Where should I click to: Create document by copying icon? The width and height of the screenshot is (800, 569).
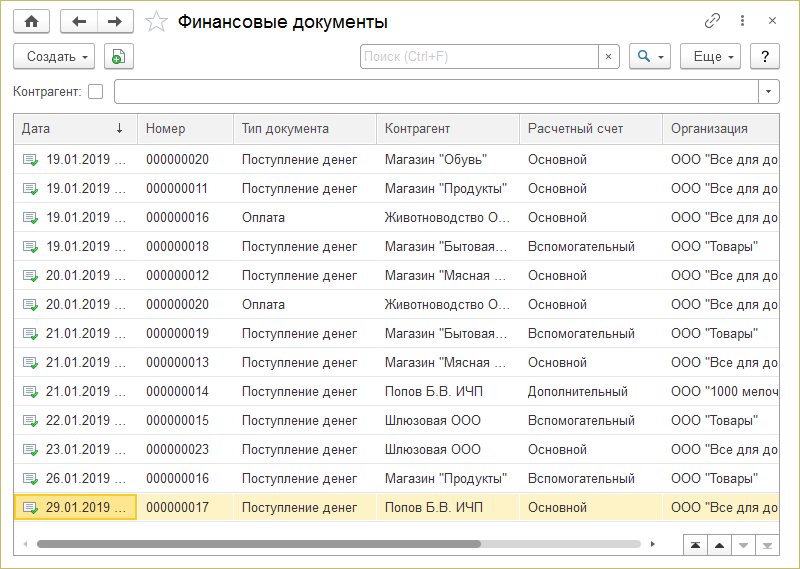tap(118, 56)
